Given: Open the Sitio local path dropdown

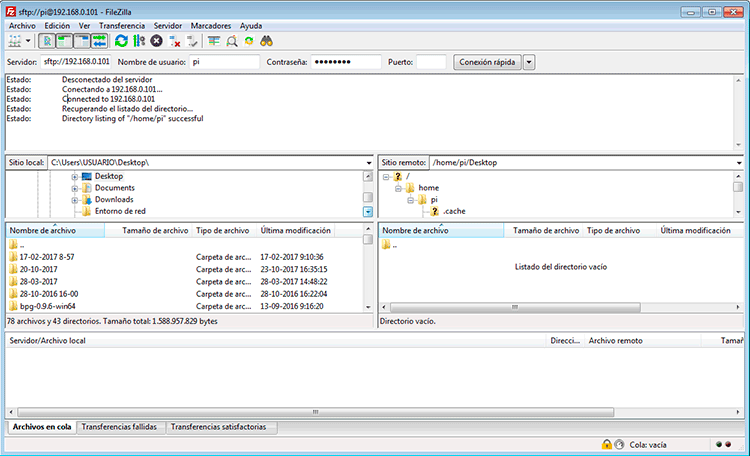Looking at the screenshot, I should coord(369,163).
